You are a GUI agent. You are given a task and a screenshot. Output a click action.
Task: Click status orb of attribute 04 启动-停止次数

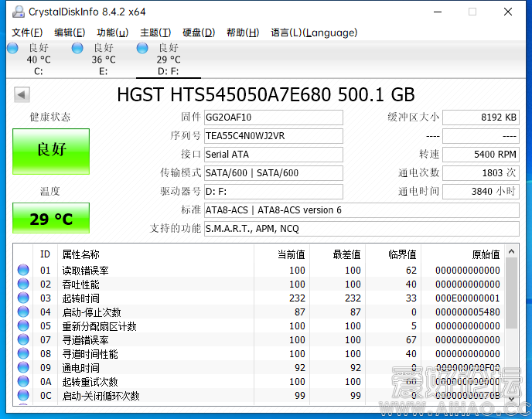(23, 312)
